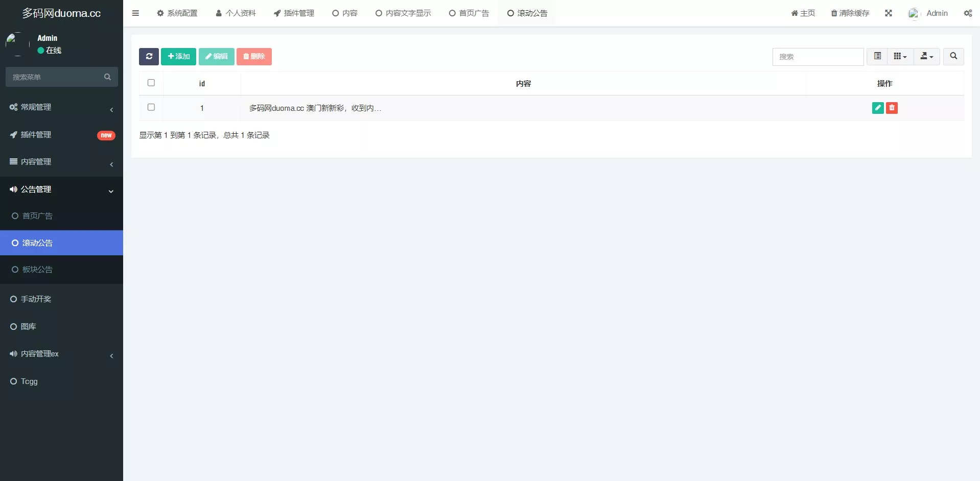Check the checkbox for record id 1
Image resolution: width=980 pixels, height=481 pixels.
coord(151,107)
